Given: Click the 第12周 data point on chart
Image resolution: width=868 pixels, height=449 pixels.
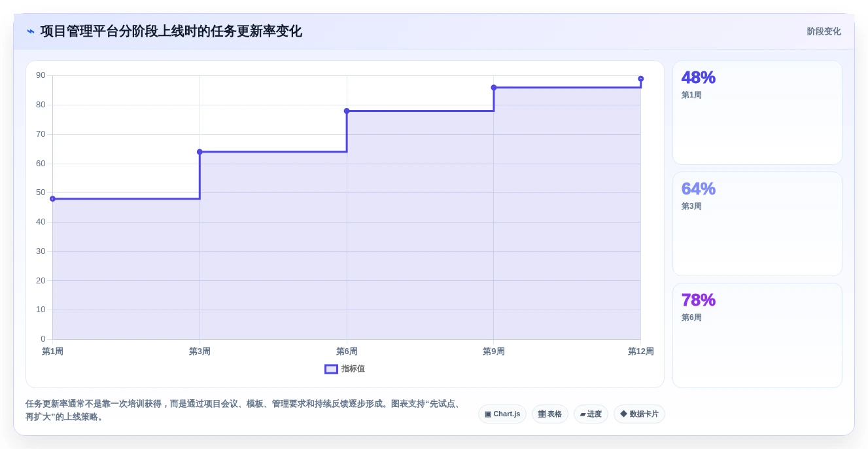Looking at the screenshot, I should coord(641,79).
